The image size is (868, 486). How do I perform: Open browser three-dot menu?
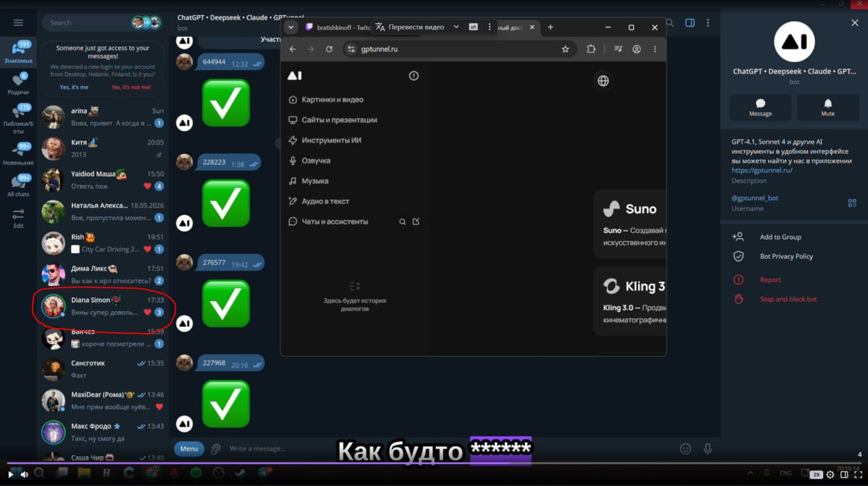pyautogui.click(x=655, y=49)
